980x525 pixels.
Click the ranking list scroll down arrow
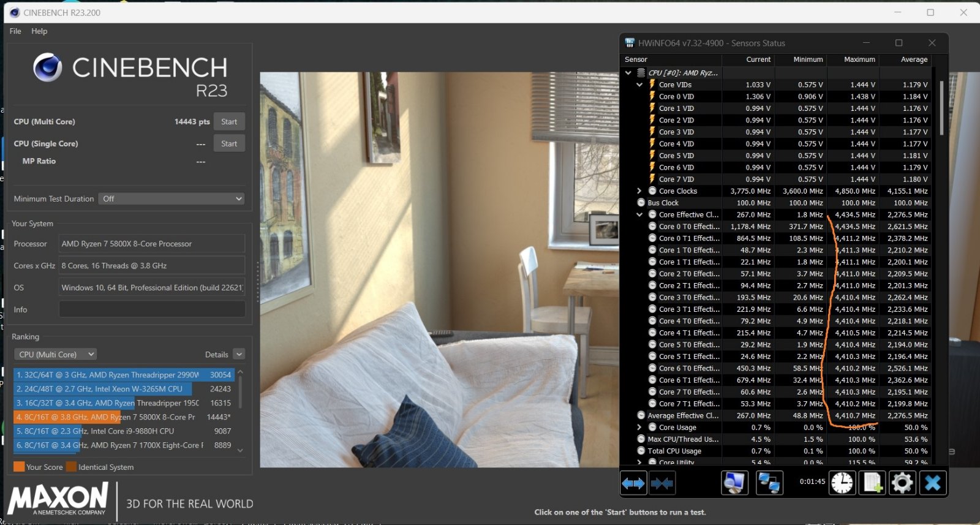pyautogui.click(x=240, y=450)
